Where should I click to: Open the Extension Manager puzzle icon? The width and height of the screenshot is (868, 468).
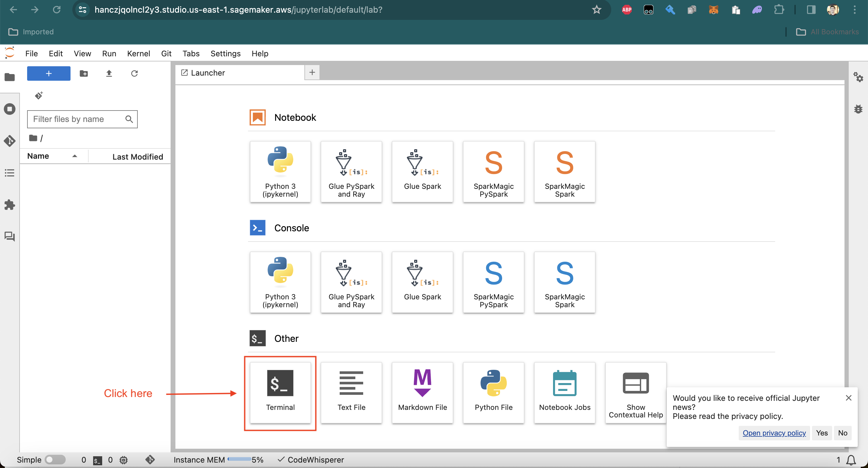(x=9, y=205)
